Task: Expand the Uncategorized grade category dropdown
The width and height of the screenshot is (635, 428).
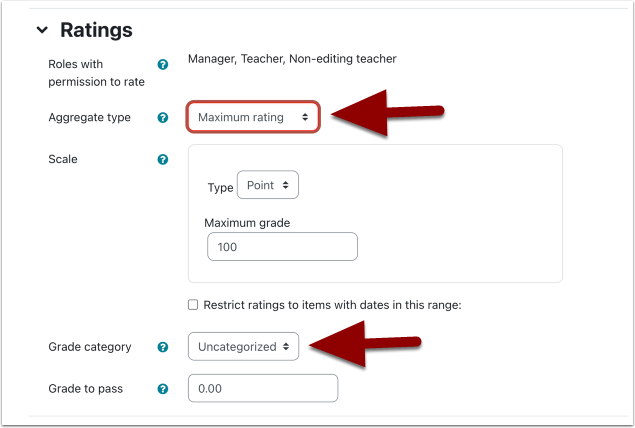Action: pyautogui.click(x=243, y=347)
